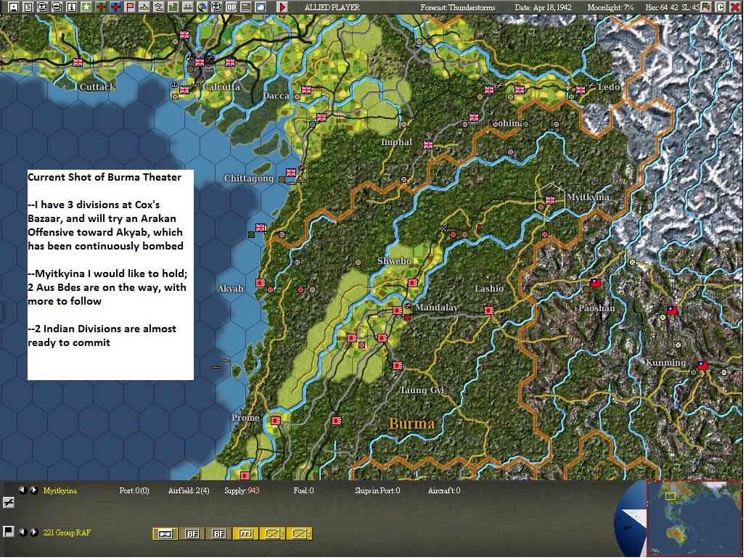Click the 'Date: Apr 18, 1942' text
Image resolution: width=746 pixels, height=560 pixels.
point(543,7)
